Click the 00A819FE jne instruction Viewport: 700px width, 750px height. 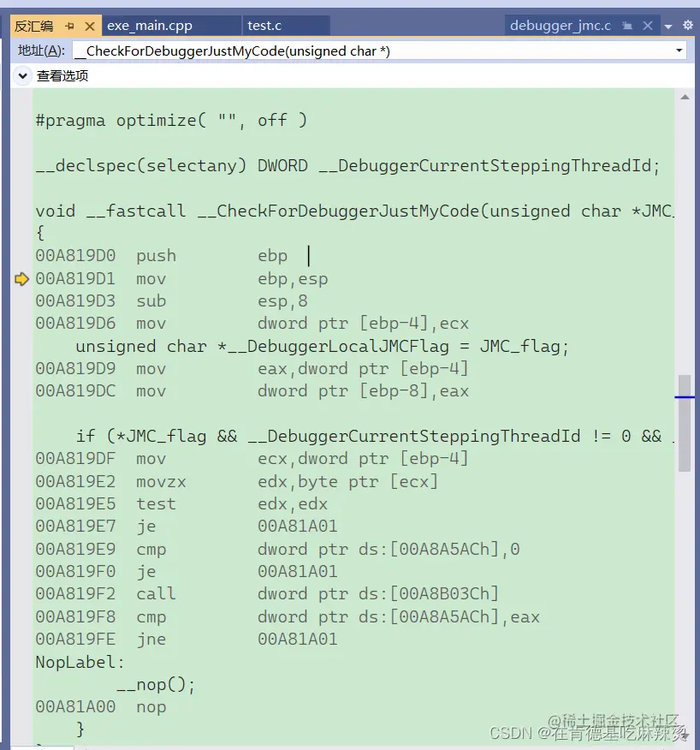click(187, 640)
